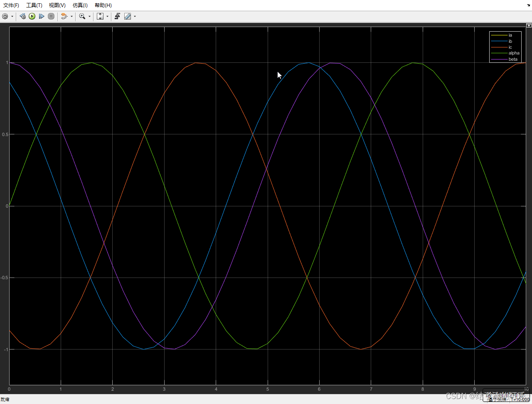
Task: Click the step forward simulation icon
Action: (x=42, y=16)
